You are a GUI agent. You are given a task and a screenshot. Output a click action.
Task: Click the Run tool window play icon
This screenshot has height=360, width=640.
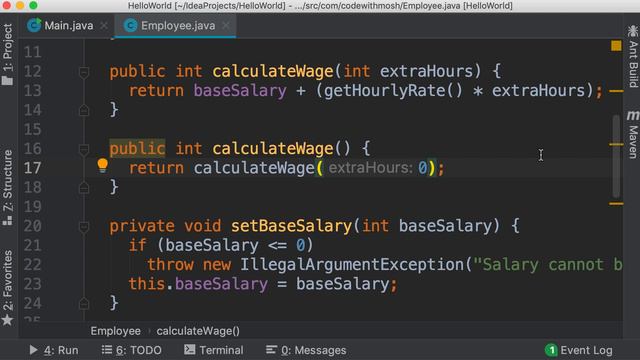[x=33, y=350]
